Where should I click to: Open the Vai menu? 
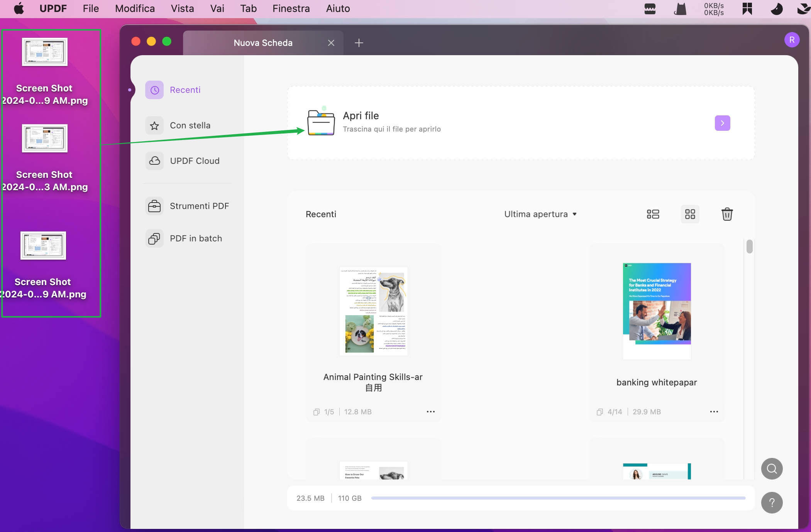coord(217,8)
